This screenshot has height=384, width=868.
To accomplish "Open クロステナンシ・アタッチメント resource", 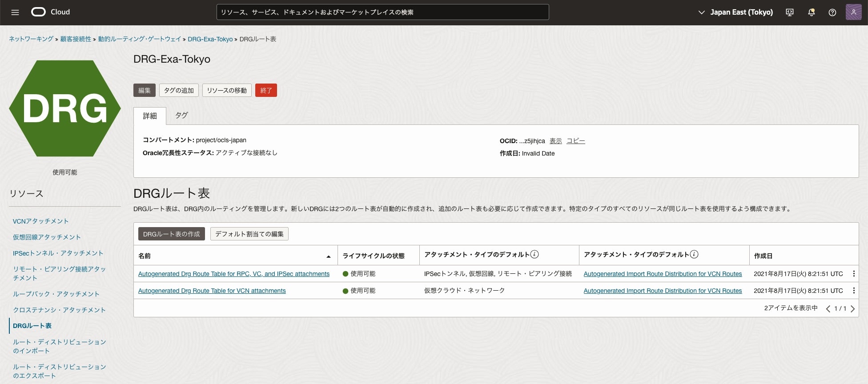I will pos(60,310).
